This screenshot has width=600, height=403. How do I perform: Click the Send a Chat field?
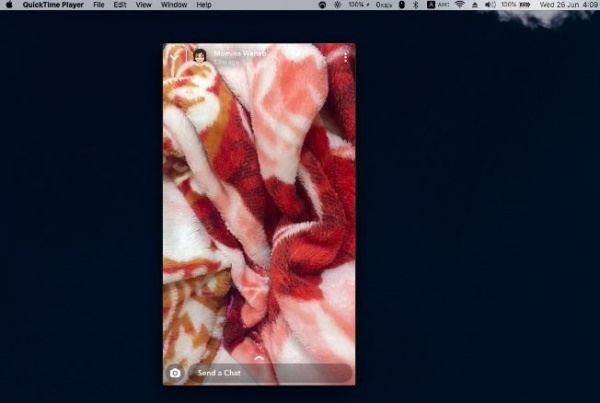pyautogui.click(x=270, y=373)
